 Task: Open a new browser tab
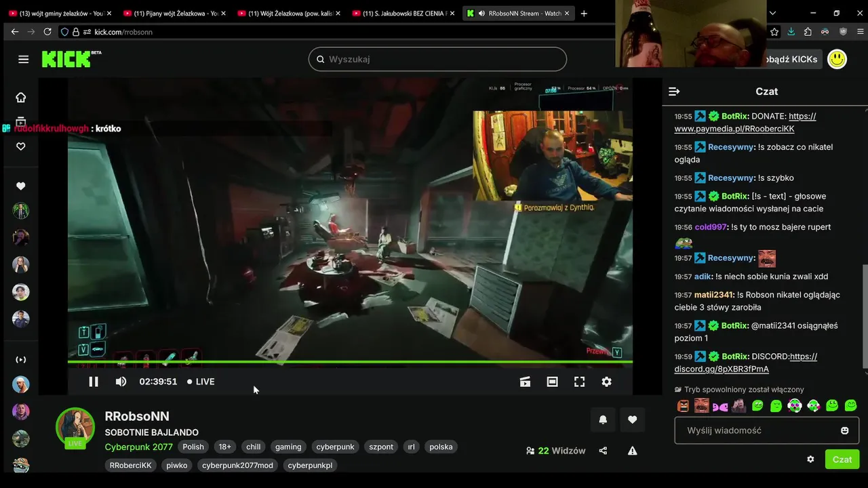point(584,13)
